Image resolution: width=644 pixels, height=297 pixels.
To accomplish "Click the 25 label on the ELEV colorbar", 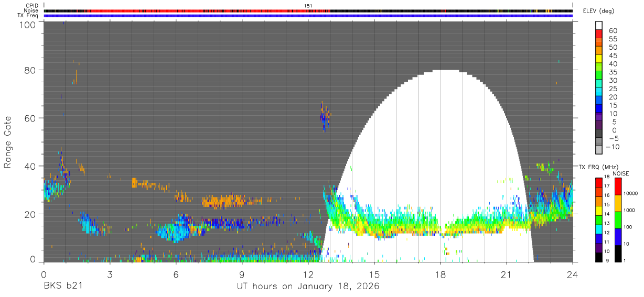I will 613,89.
